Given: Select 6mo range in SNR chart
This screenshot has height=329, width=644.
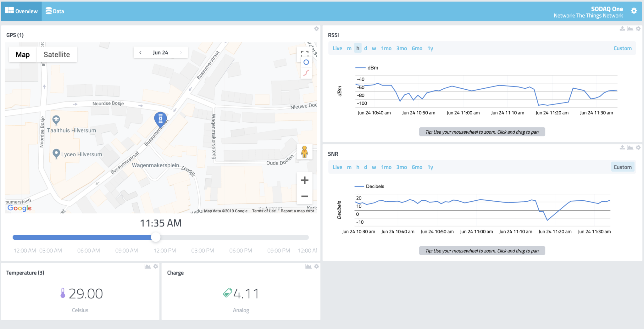Looking at the screenshot, I should [x=417, y=167].
